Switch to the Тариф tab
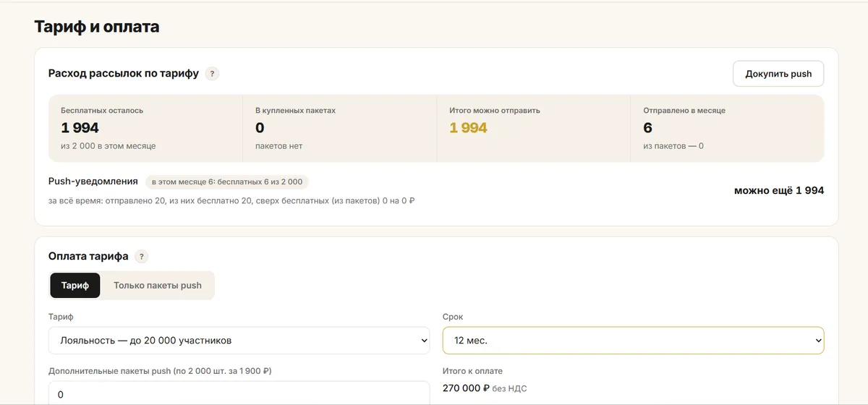This screenshot has height=405, width=868. point(75,285)
